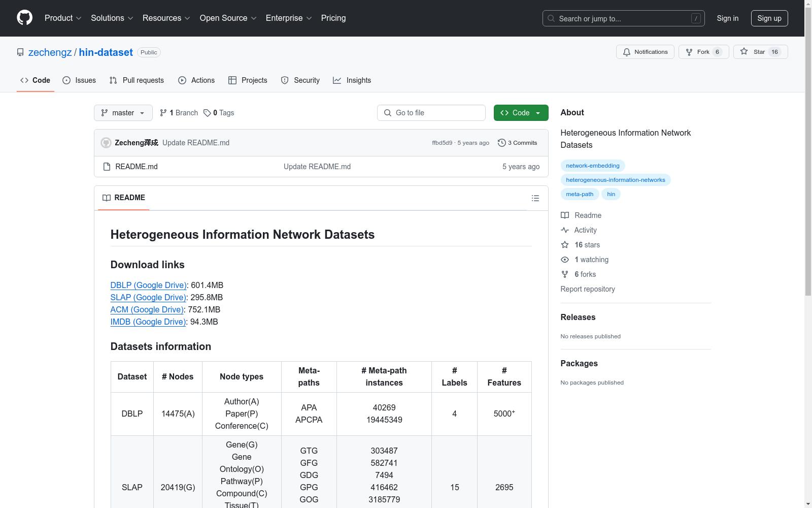Screen dimensions: 812x508
Task: Open the green Code dropdown button
Action: (x=521, y=113)
